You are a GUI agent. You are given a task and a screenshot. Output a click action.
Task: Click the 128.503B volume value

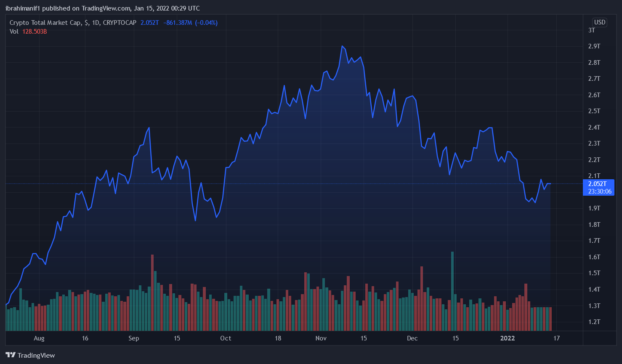click(x=35, y=32)
